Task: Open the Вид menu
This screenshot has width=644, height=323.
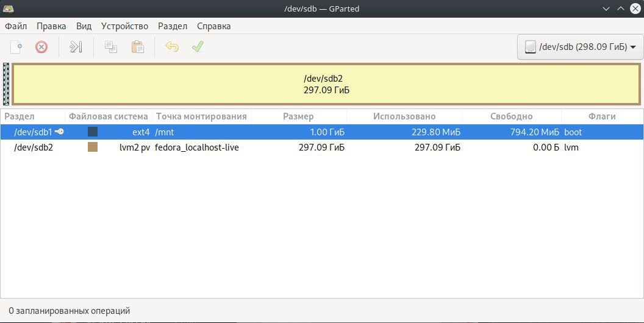Action: click(x=84, y=26)
